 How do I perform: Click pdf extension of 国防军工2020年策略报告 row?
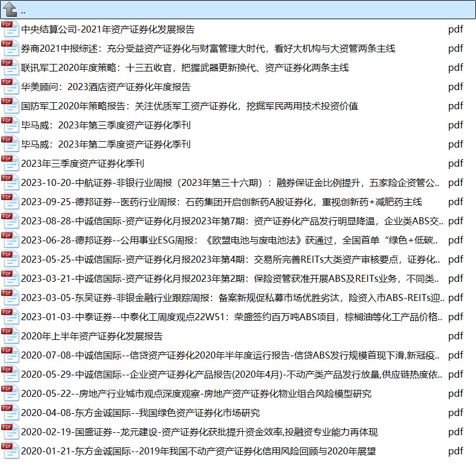pos(456,106)
